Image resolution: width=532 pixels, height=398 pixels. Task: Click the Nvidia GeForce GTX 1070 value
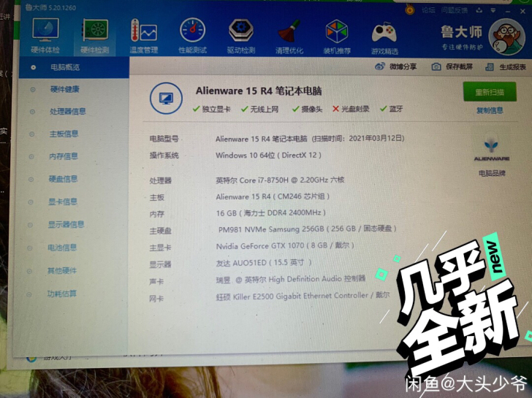point(285,246)
